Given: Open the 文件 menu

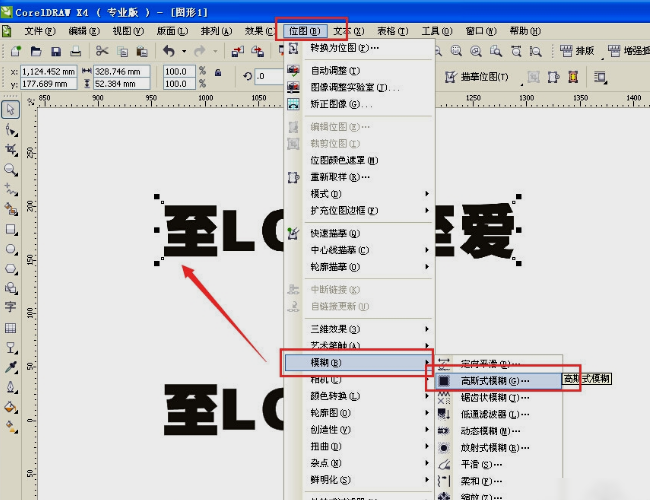Looking at the screenshot, I should [x=40, y=31].
